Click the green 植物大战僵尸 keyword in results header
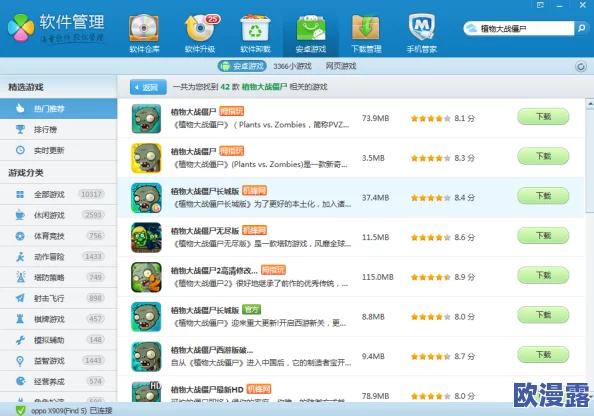The image size is (594, 416). click(264, 87)
